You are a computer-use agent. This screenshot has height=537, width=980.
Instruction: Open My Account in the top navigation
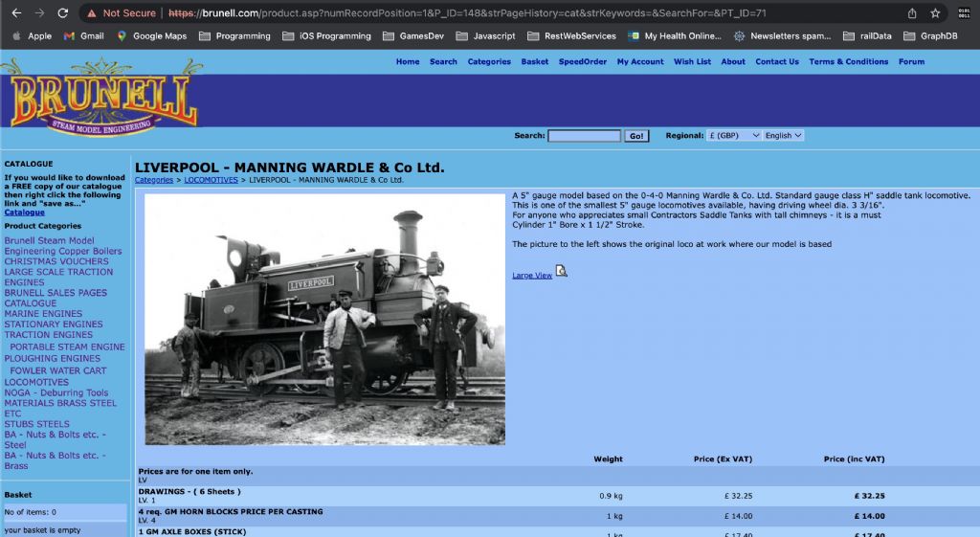[640, 62]
